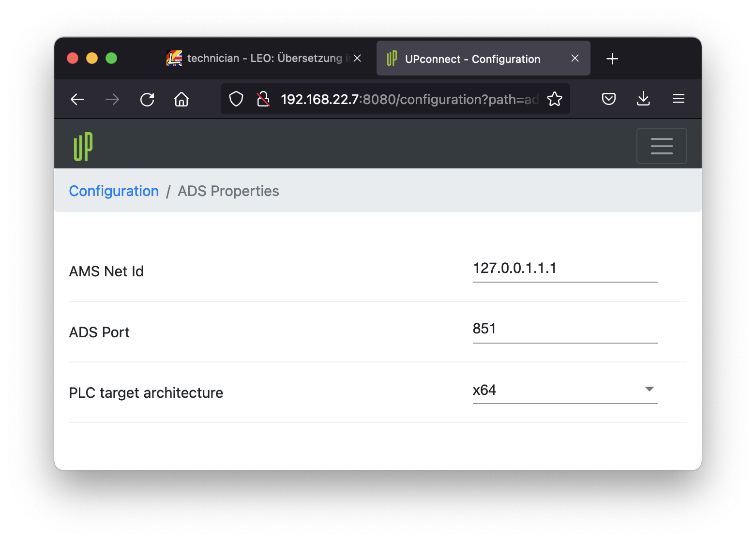This screenshot has height=542, width=756.
Task: Open the PLC target architecture dropdown
Action: (x=650, y=389)
